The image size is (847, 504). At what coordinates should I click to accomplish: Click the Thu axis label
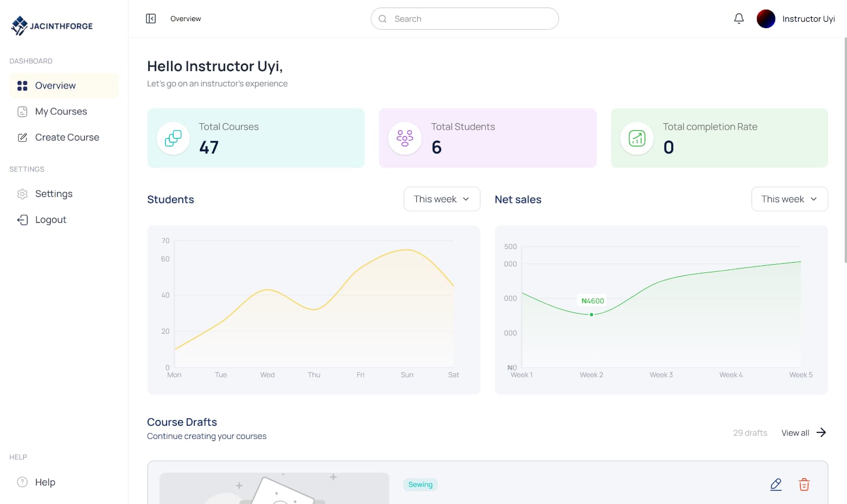coord(314,375)
